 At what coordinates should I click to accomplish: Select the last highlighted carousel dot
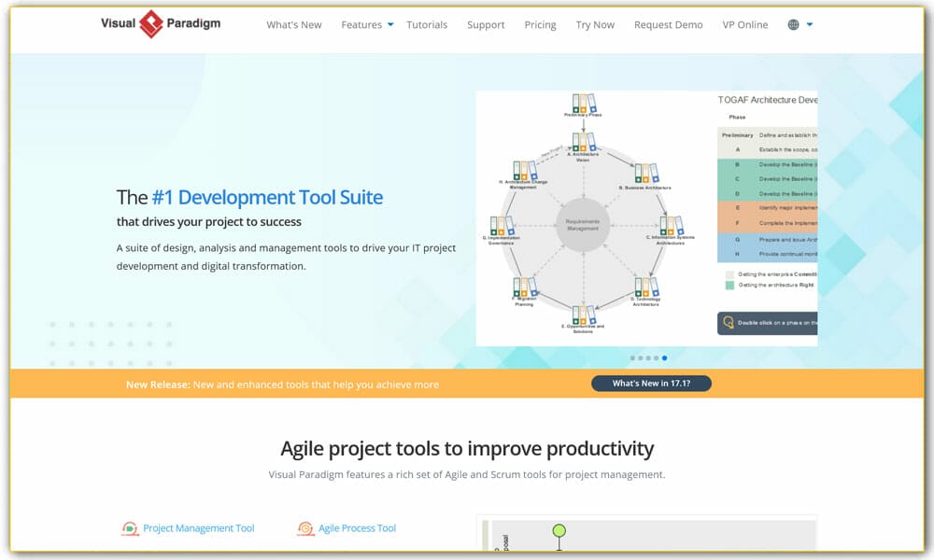[x=664, y=357]
